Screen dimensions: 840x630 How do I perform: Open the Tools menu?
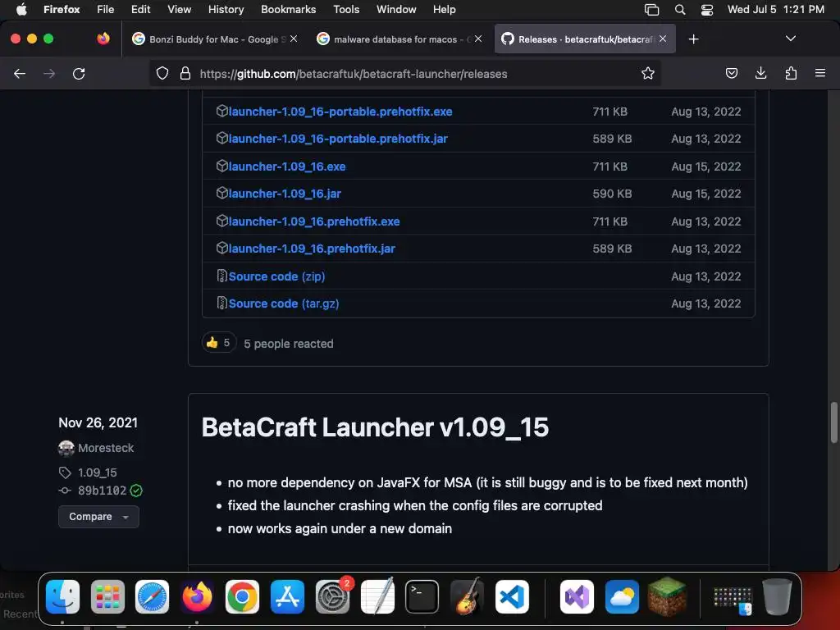[346, 9]
